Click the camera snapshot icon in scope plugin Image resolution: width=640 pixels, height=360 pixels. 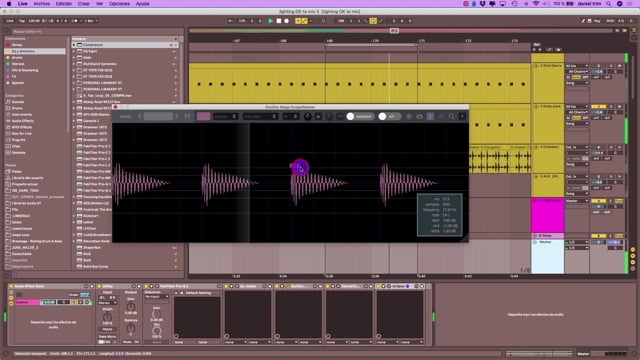click(420, 117)
